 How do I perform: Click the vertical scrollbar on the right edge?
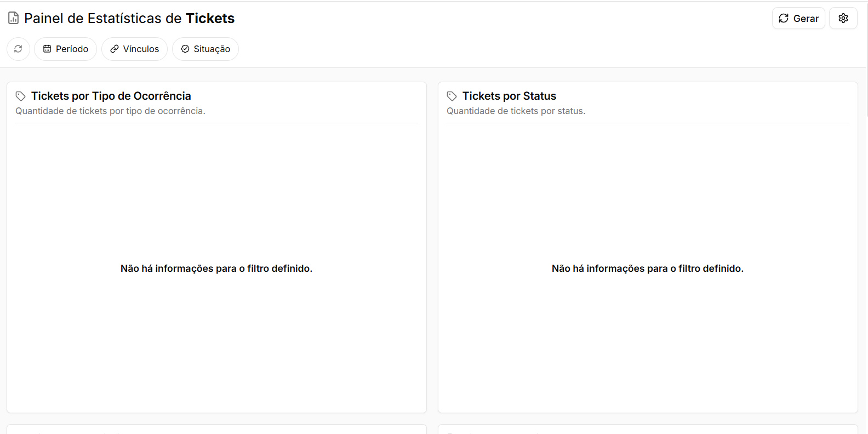(866, 59)
